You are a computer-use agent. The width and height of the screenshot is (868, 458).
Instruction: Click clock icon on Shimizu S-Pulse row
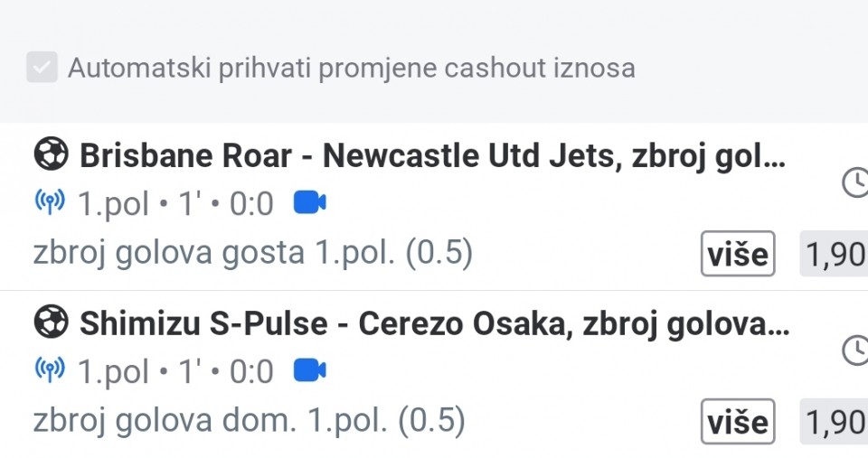tap(854, 351)
